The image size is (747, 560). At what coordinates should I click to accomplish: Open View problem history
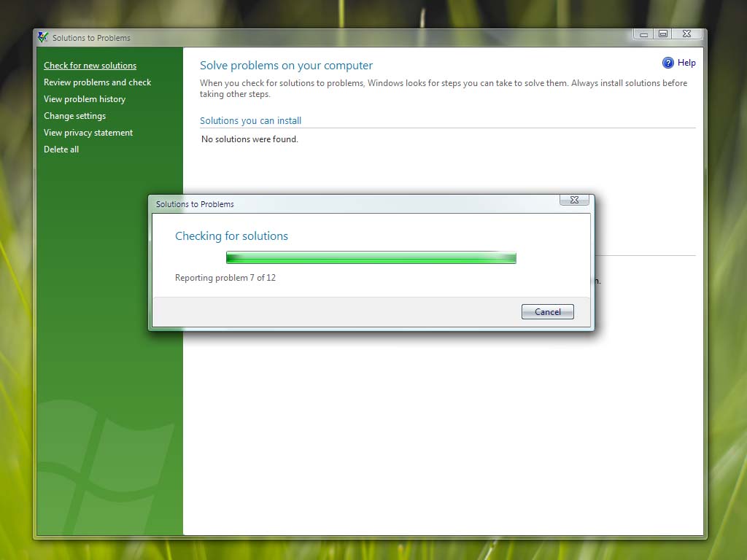(x=85, y=99)
